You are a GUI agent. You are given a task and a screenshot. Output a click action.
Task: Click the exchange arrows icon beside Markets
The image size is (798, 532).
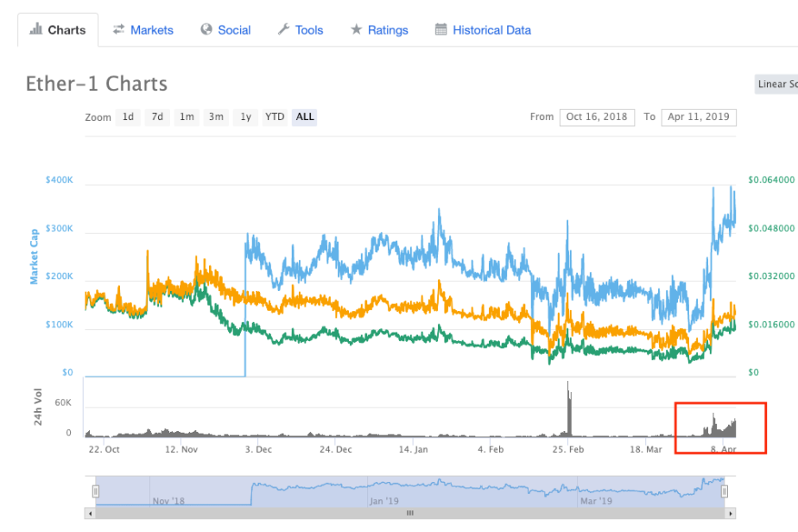118,29
